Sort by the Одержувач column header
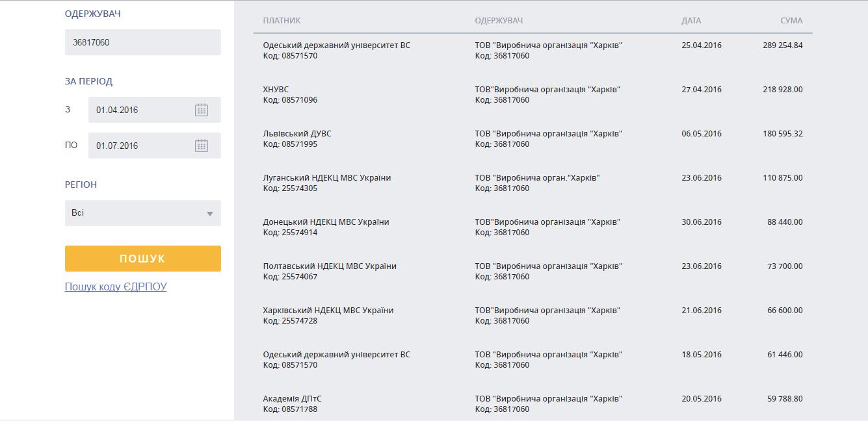Screen dimensions: 868x421 pyautogui.click(x=499, y=21)
